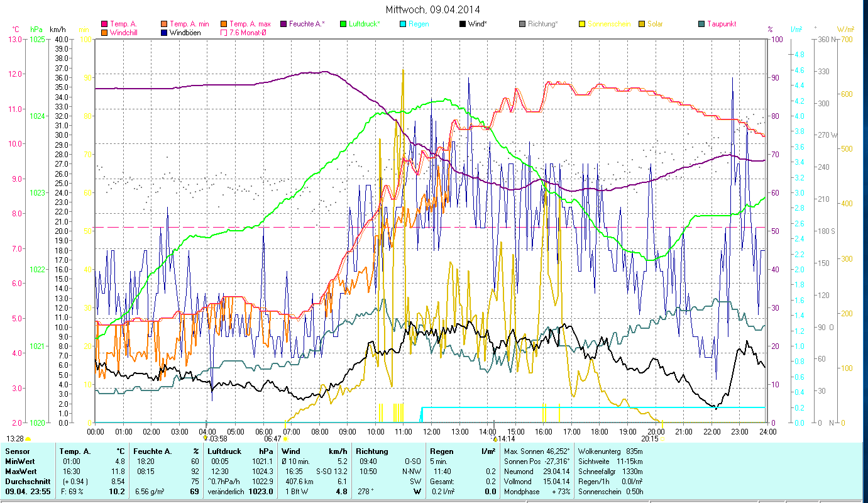Click the humidity reading F: 69 %
Viewport: 868px width, 503px height.
73,491
